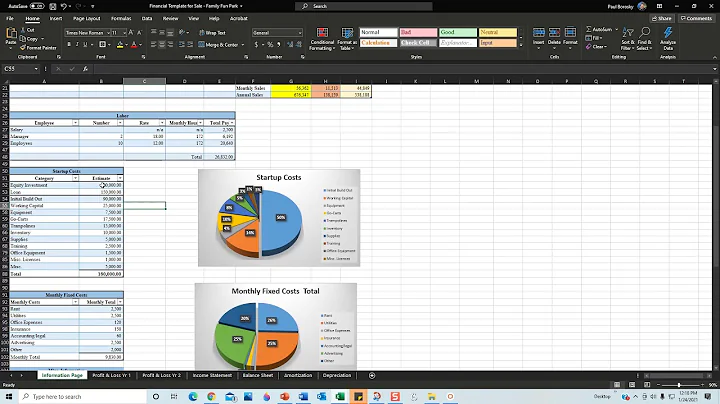Open the Estimate column filter dropdown

tap(120, 178)
